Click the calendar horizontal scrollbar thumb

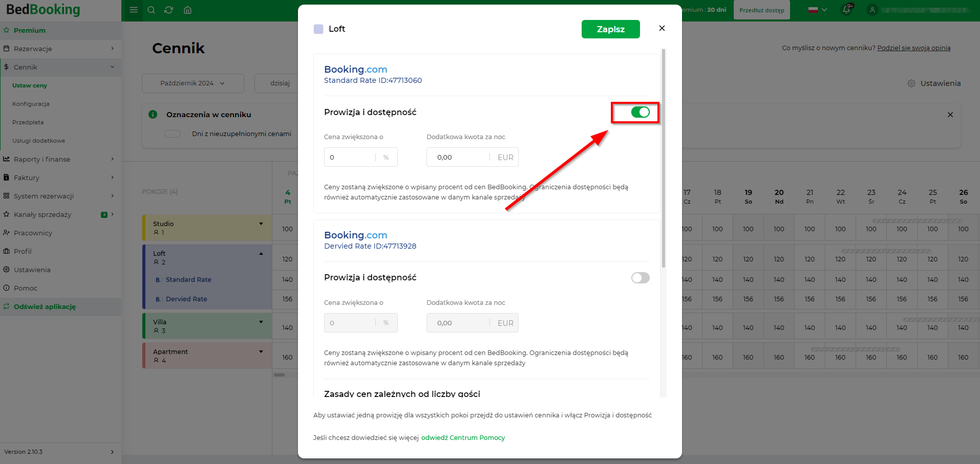[279, 375]
